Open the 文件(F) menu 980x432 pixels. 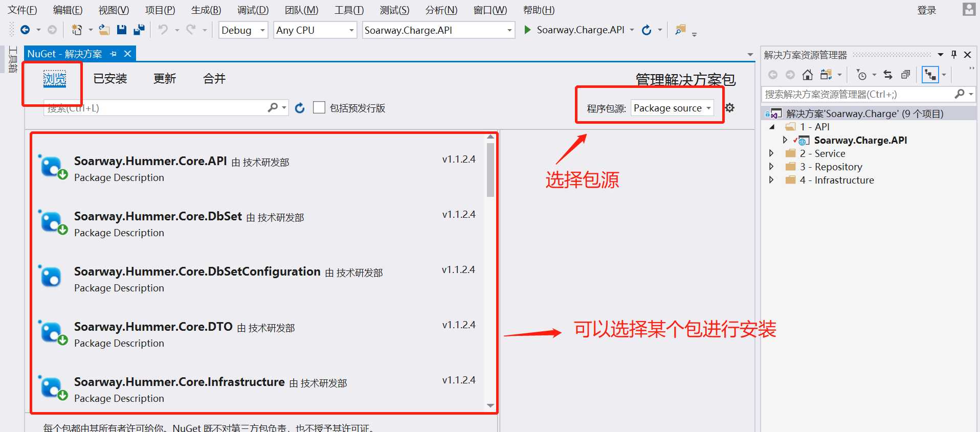[23, 10]
